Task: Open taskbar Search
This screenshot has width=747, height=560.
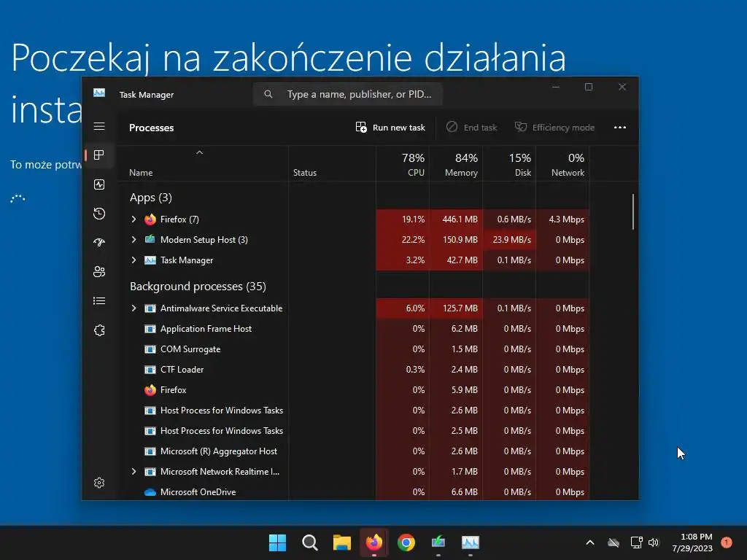Action: click(x=309, y=542)
